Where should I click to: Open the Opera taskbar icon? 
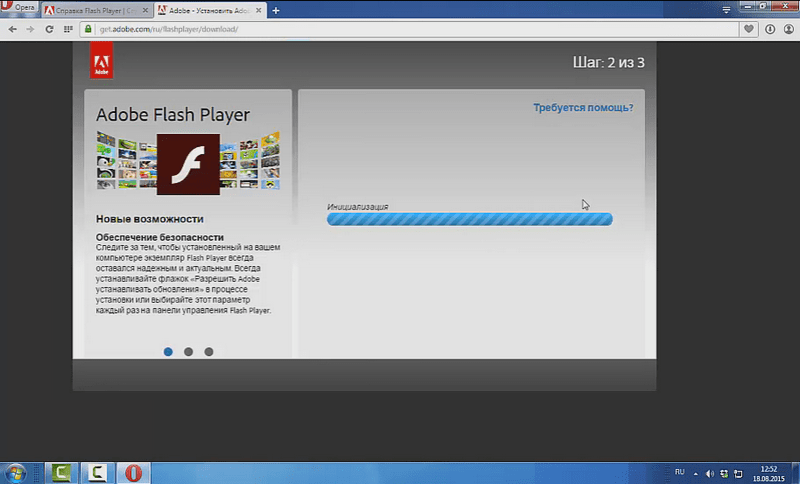(133, 473)
